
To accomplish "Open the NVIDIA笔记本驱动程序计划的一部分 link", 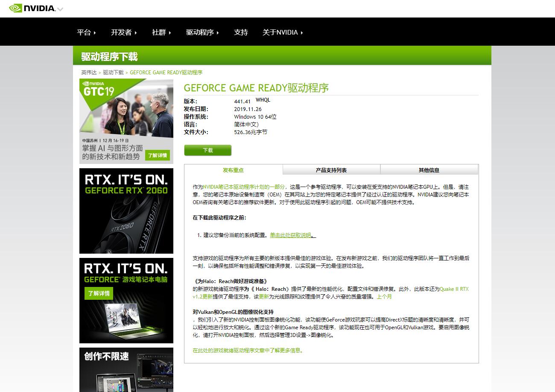I will point(244,187).
